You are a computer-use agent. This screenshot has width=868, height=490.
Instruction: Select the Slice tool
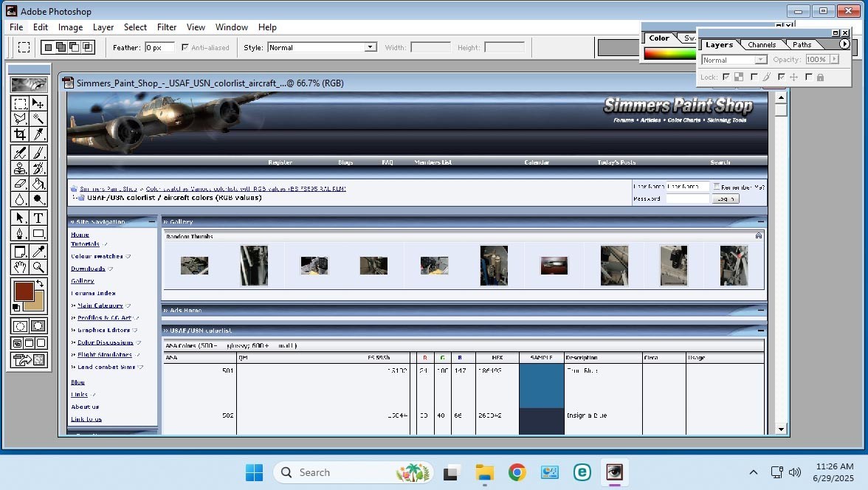click(x=38, y=134)
